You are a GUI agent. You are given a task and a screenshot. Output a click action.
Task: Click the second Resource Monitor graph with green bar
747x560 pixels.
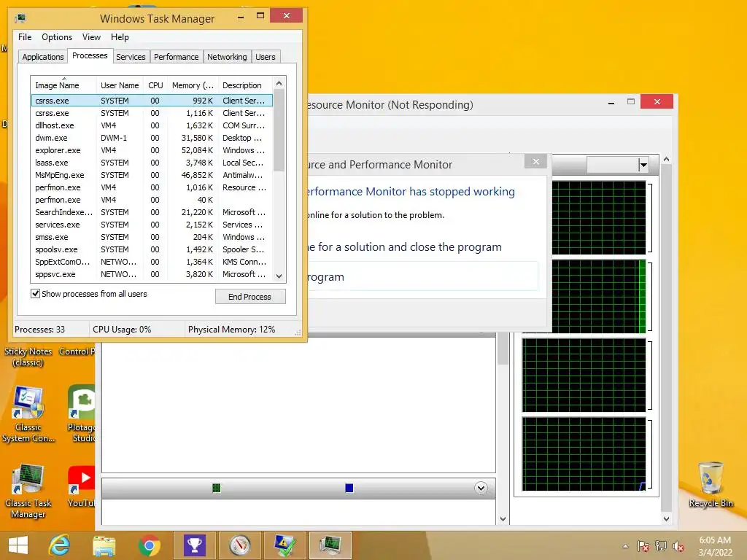[599, 296]
